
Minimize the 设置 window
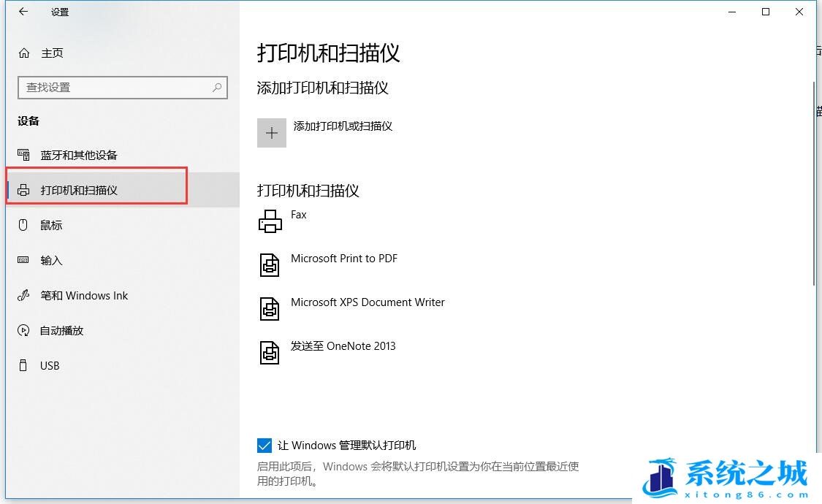click(x=732, y=12)
